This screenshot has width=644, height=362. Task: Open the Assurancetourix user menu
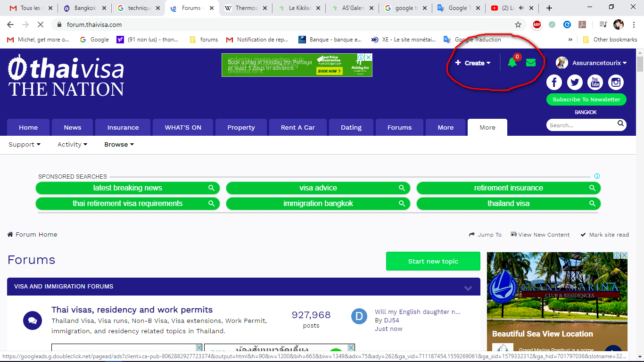point(591,63)
